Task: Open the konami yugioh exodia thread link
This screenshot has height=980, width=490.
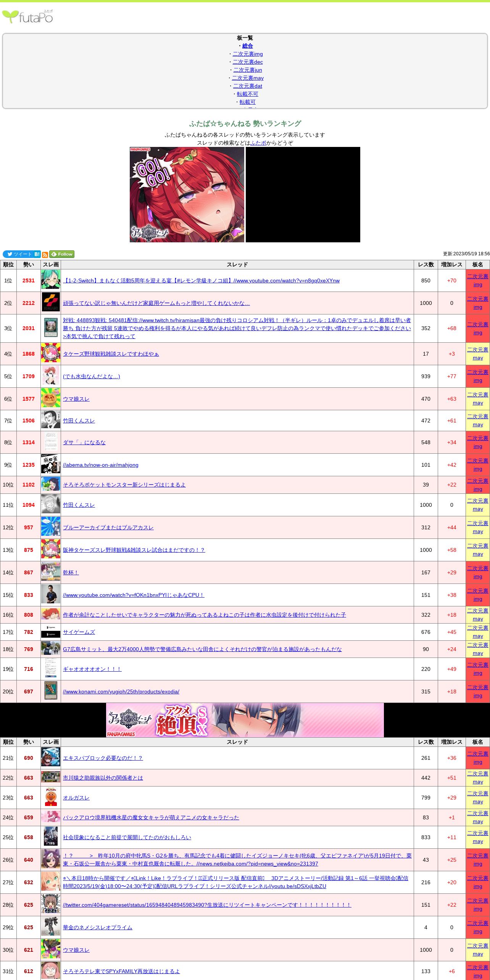Action: click(x=121, y=691)
